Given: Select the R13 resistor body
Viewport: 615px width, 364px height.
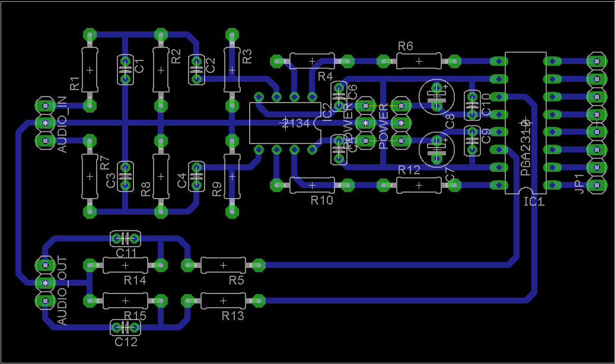Looking at the screenshot, I should click(223, 301).
